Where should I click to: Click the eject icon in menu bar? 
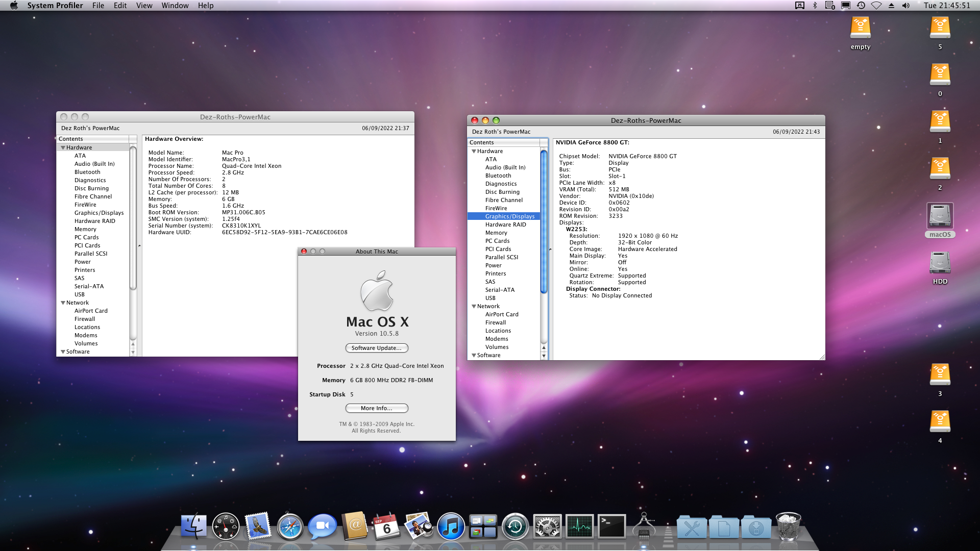[891, 6]
